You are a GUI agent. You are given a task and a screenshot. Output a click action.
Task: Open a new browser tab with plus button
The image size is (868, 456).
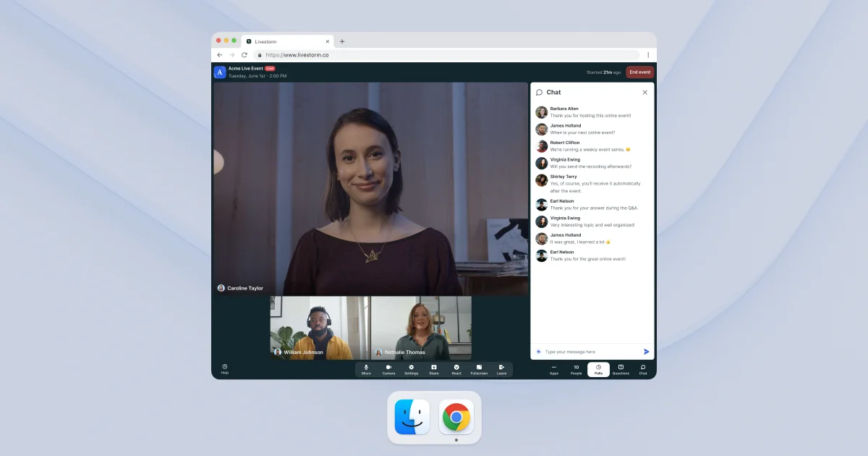pos(341,41)
